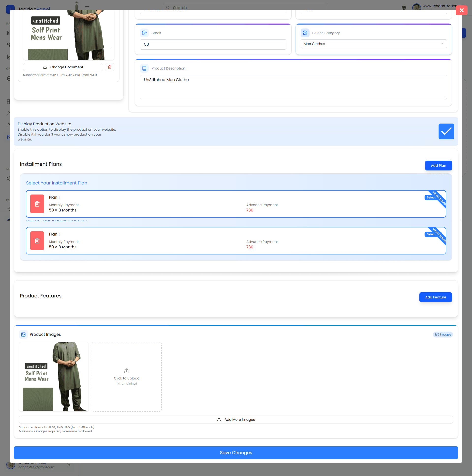Click the 'Select Your Installment Plan' heading
The height and width of the screenshot is (476, 472).
point(57,183)
